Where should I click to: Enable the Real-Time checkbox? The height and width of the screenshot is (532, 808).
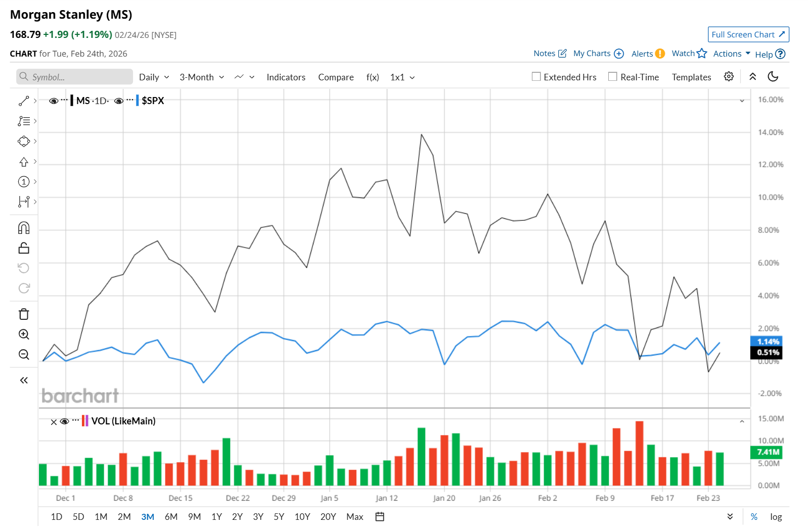point(613,76)
